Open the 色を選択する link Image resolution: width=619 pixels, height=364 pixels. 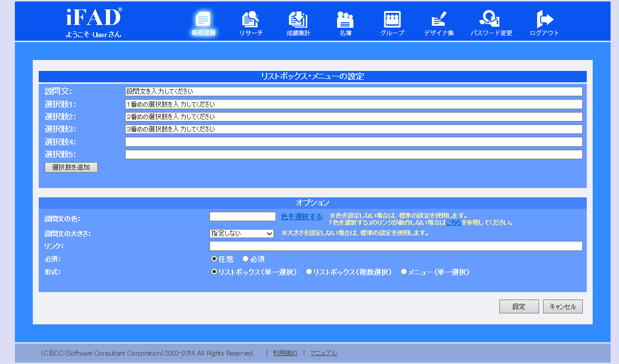click(x=302, y=217)
